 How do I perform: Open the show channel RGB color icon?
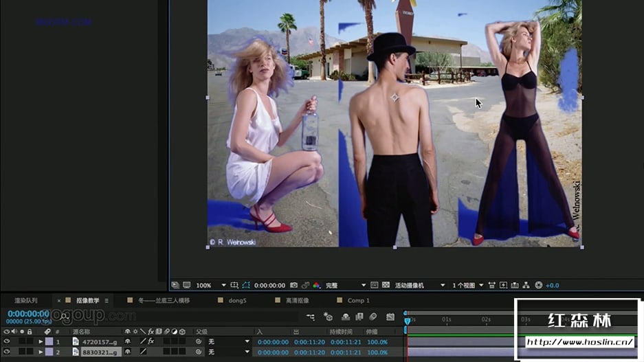(317, 285)
